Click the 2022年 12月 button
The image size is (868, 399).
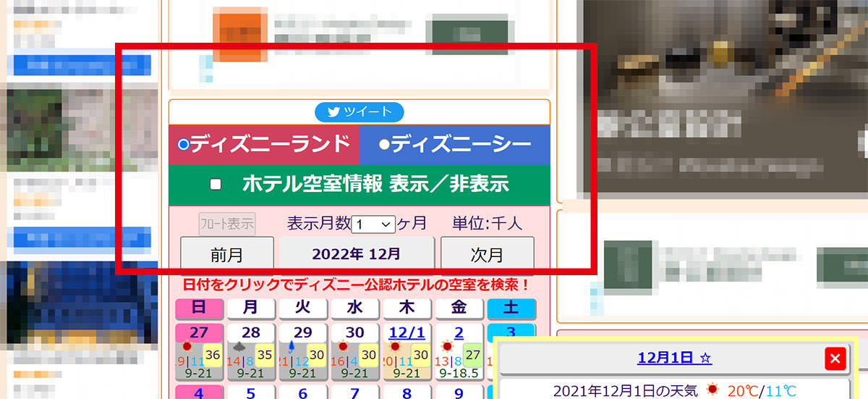click(x=357, y=254)
